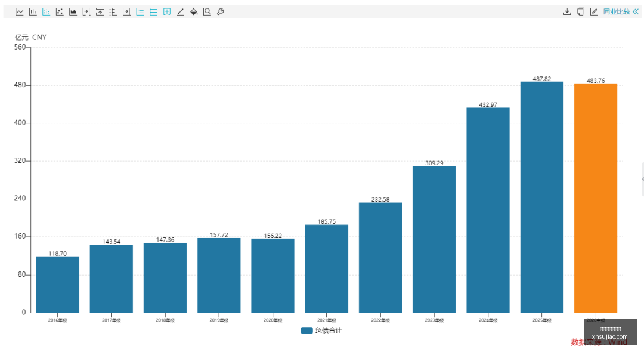
Task: Click the boxed right-arrow toolbar icon
Action: (x=126, y=12)
